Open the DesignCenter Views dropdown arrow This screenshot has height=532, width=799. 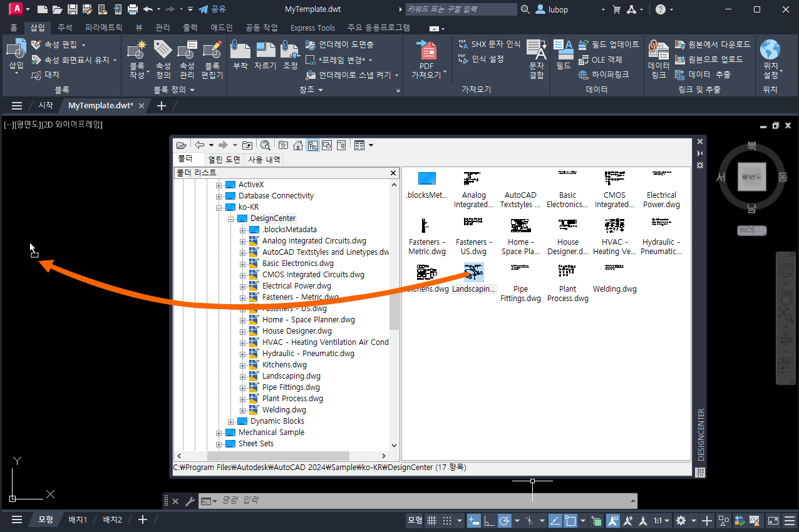371,145
